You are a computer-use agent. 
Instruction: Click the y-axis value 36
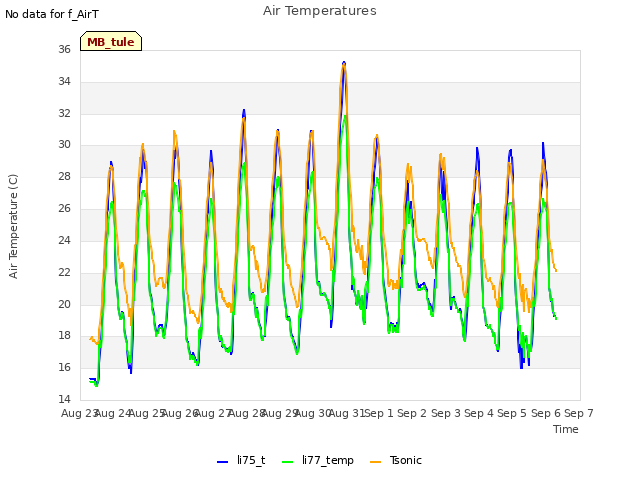tap(64, 49)
